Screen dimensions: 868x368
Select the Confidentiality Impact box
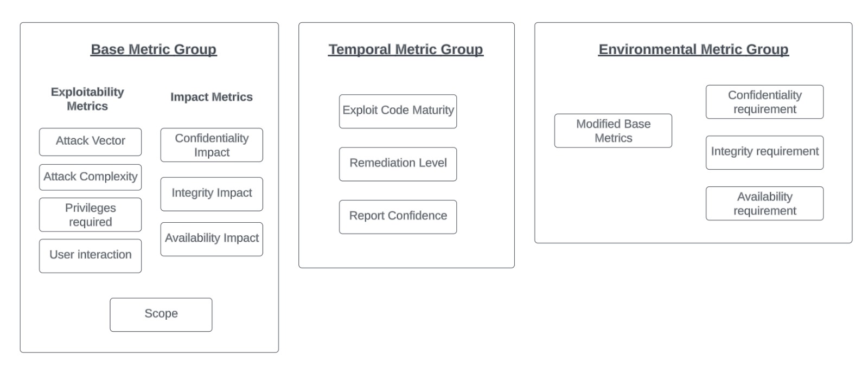212,145
